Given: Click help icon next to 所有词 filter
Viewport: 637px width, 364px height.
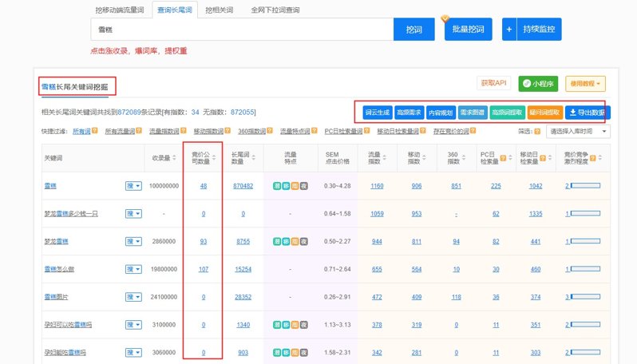Looking at the screenshot, I should pos(95,131).
